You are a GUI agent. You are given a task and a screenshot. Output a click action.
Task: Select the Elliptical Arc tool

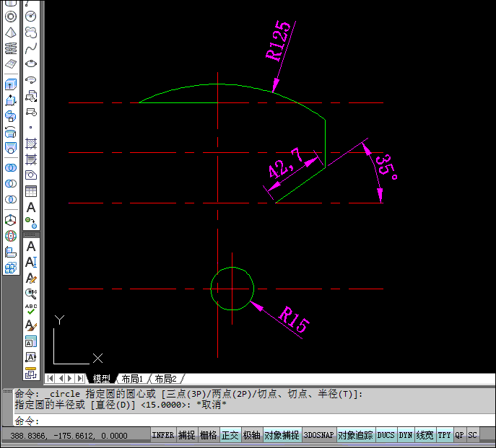point(31,79)
